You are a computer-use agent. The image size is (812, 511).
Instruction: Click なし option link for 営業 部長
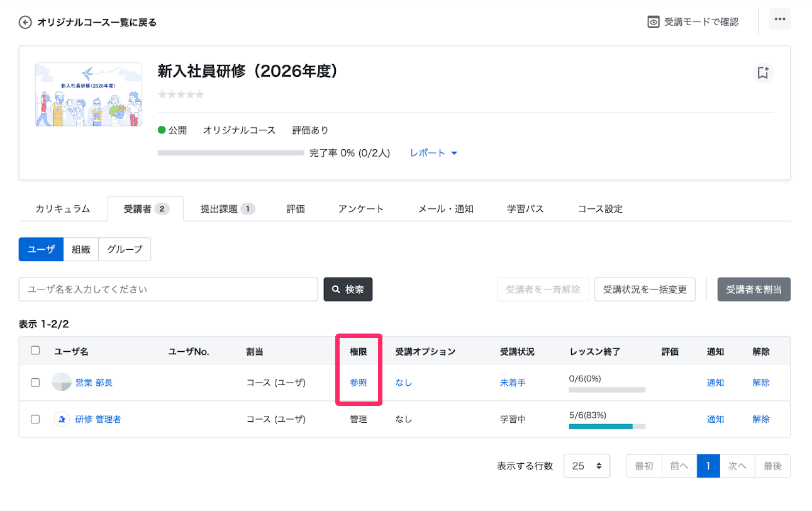pyautogui.click(x=404, y=382)
